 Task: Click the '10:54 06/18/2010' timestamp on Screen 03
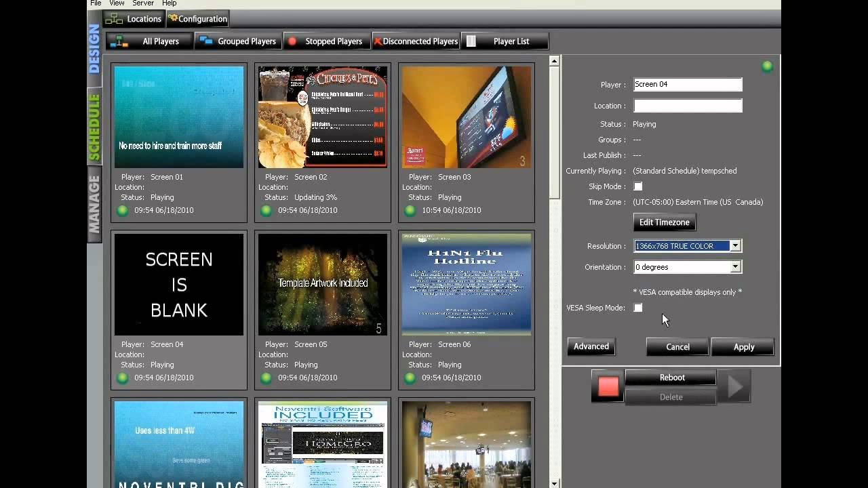tap(452, 210)
